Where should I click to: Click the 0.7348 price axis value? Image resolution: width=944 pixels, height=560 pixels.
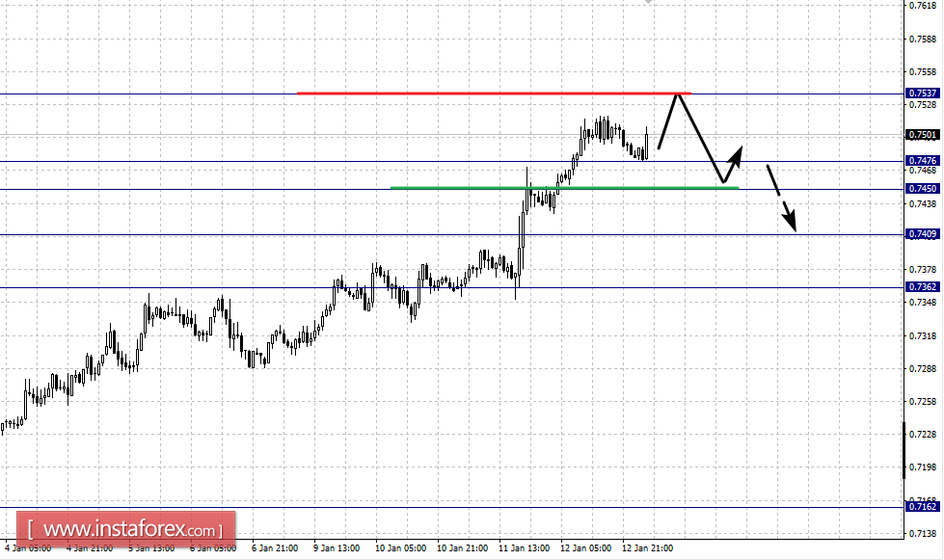(923, 303)
